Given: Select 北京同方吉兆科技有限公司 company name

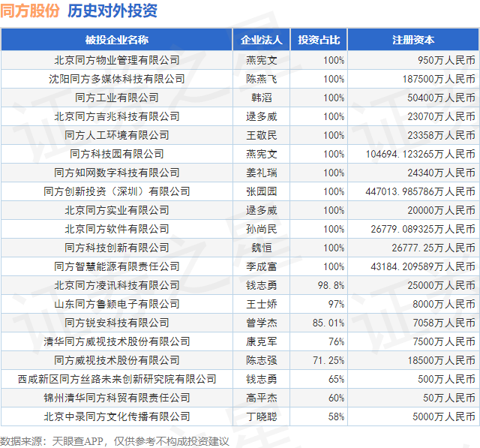Looking at the screenshot, I should coord(117,116).
